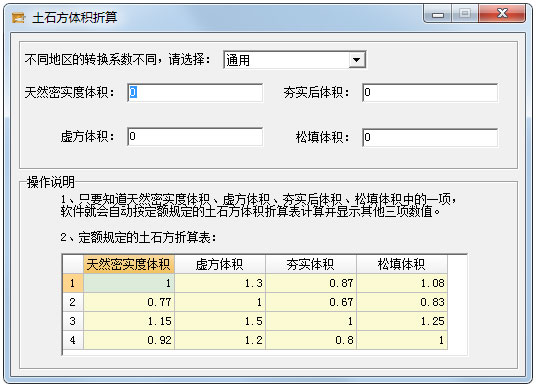536x390 pixels.
Task: Click the cell with value 1.3
Action: tap(220, 283)
